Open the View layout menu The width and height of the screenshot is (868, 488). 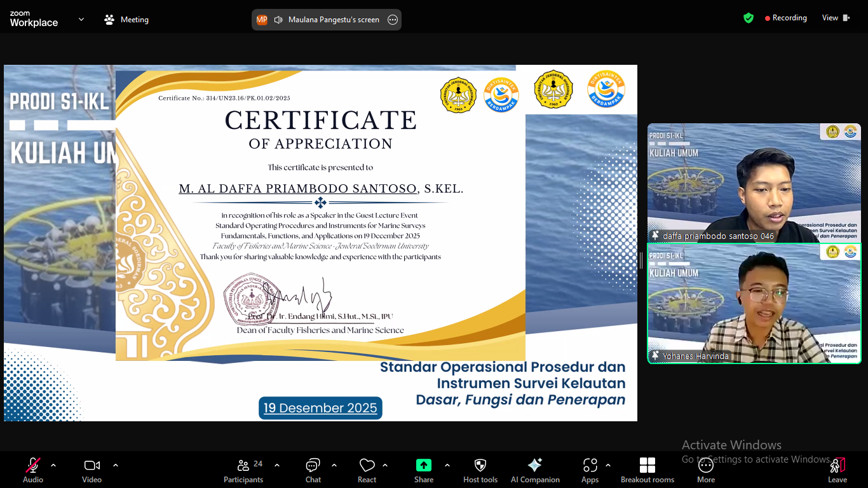point(836,18)
